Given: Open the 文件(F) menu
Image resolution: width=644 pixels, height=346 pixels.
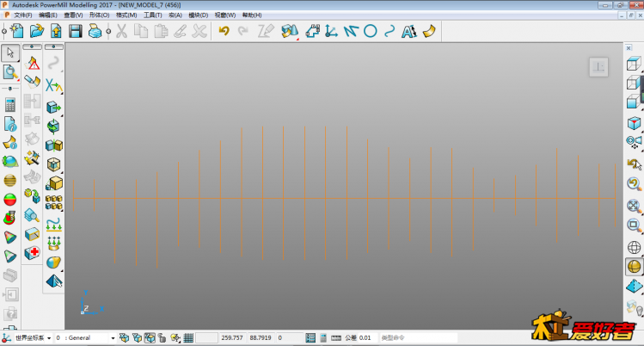Looking at the screenshot, I should tap(23, 15).
